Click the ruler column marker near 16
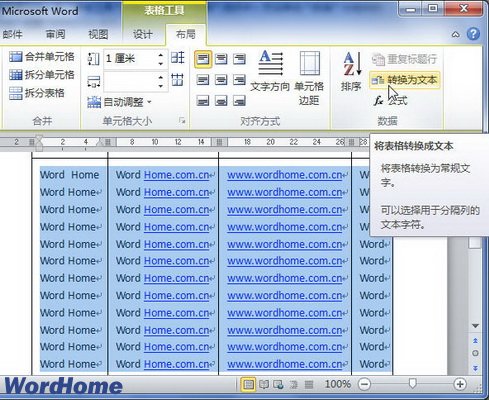This screenshot has height=400, width=489. point(219,142)
